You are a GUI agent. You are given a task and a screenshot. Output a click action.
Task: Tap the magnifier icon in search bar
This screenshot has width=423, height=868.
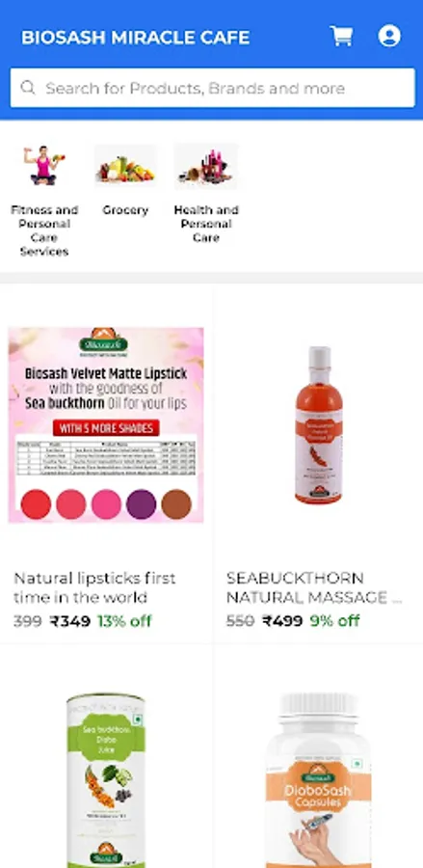28,88
